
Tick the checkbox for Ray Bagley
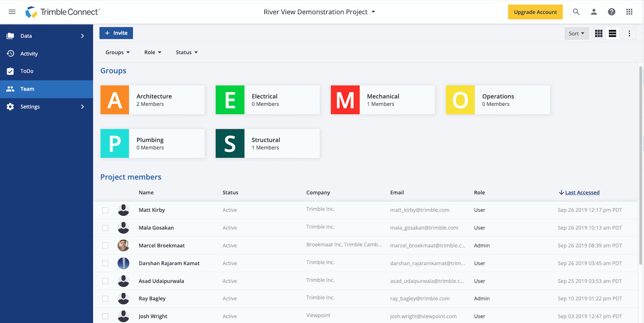click(105, 299)
